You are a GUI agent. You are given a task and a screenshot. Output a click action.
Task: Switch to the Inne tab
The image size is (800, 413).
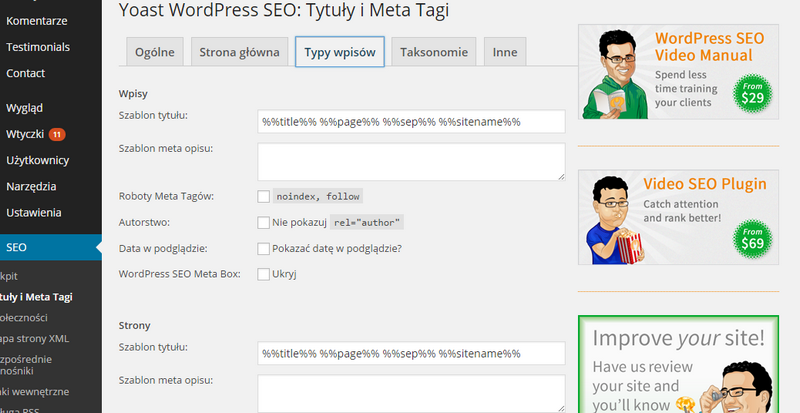505,52
